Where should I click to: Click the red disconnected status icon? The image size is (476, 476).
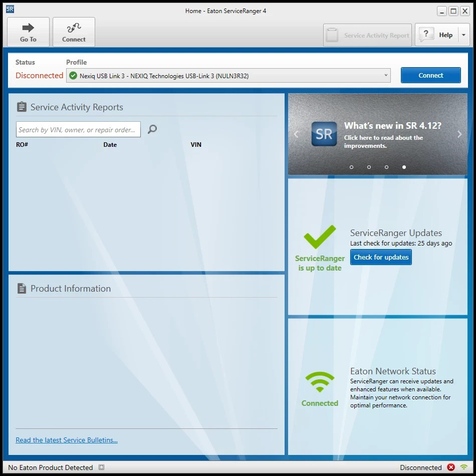451,467
